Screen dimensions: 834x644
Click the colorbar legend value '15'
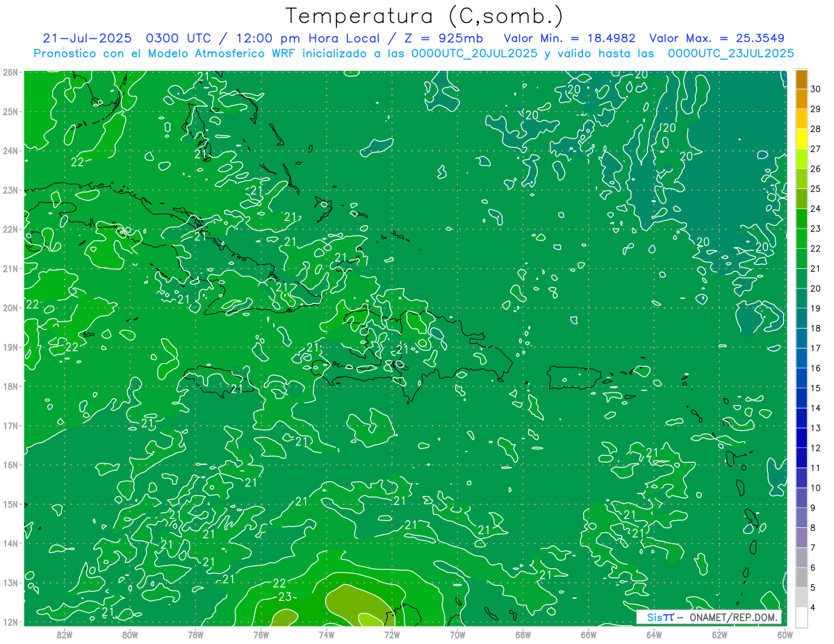pyautogui.click(x=815, y=388)
